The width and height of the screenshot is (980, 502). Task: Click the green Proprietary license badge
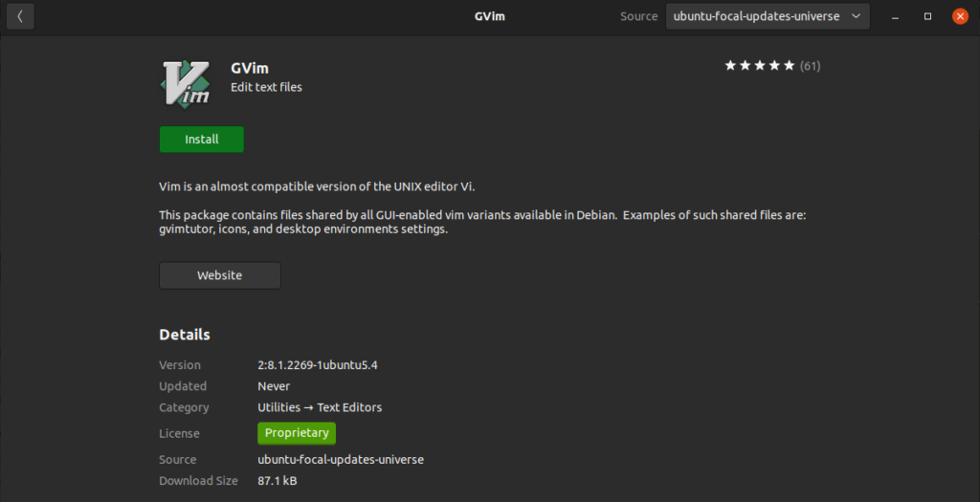[x=297, y=433]
